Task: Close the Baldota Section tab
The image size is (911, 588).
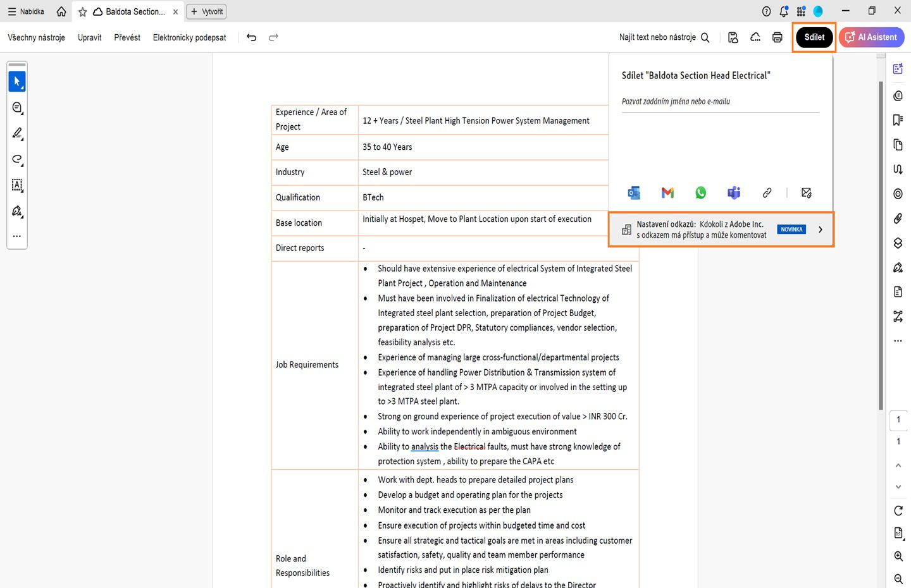Action: click(175, 12)
